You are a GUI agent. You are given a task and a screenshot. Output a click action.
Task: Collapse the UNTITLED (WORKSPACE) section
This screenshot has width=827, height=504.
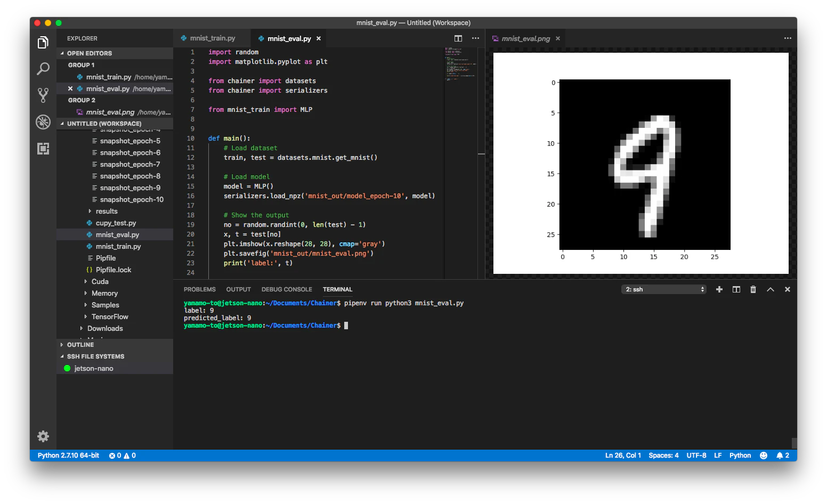coord(115,124)
